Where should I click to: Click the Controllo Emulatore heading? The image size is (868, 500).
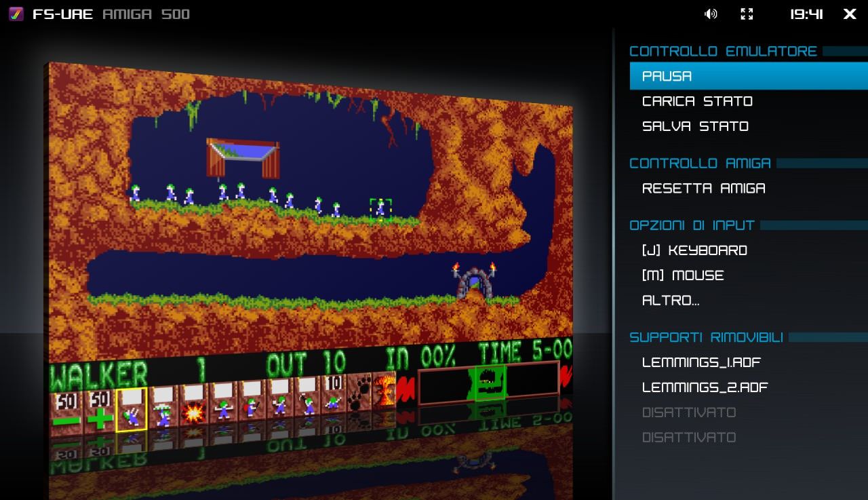(x=723, y=51)
